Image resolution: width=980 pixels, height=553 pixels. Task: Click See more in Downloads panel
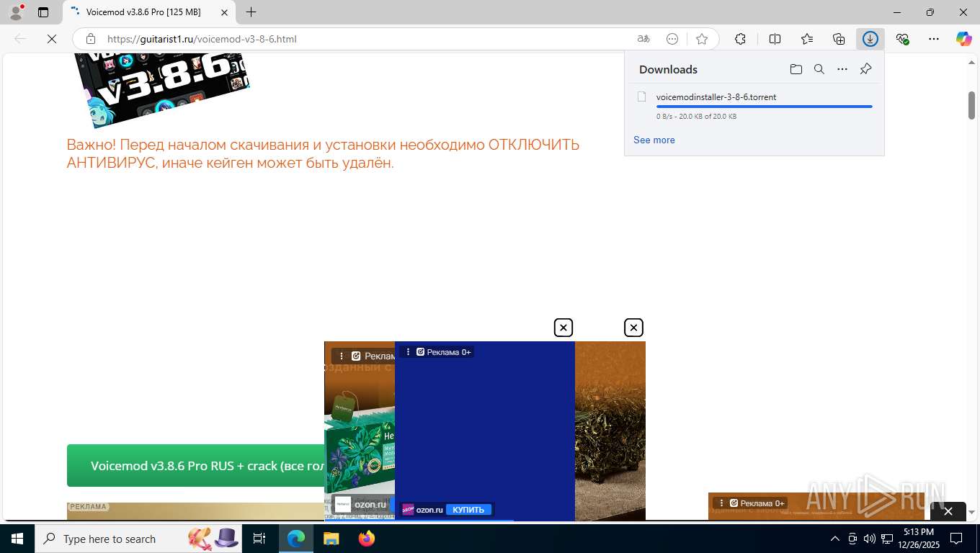coord(654,140)
